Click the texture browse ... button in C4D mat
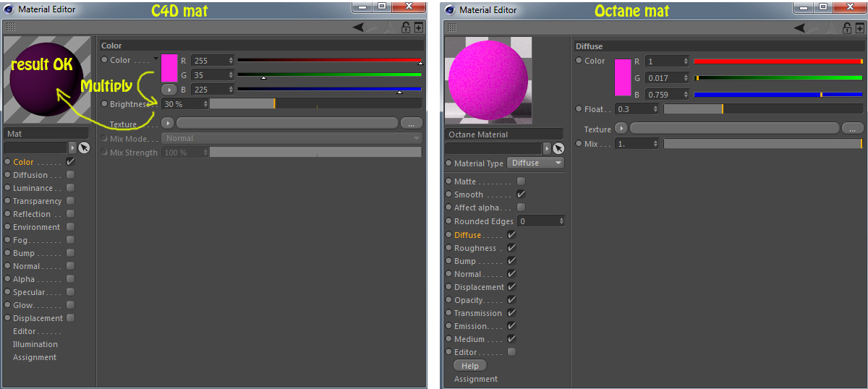Viewport: 868px width, 389px height. point(411,123)
